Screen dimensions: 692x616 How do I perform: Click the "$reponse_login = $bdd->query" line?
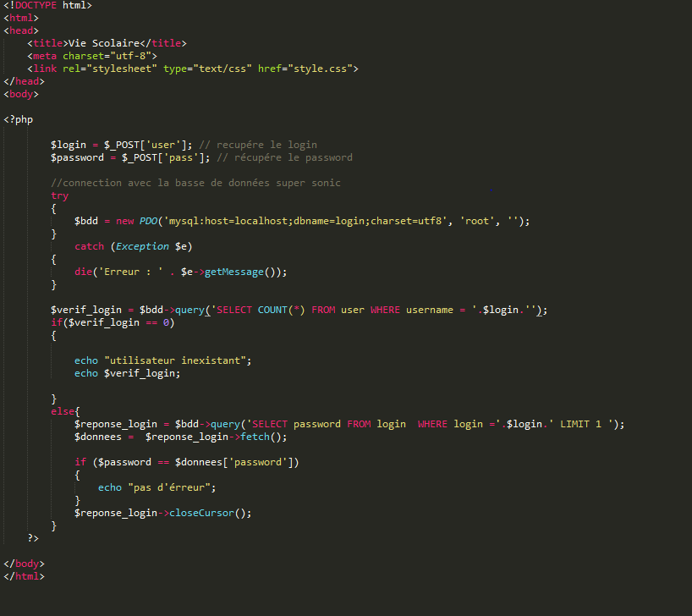pyautogui.click(x=349, y=425)
